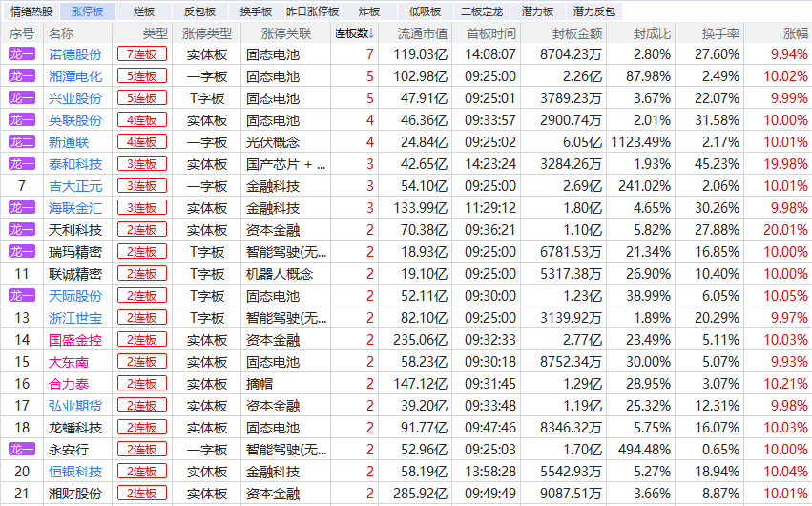Open stock 新通联
The width and height of the screenshot is (812, 506).
click(69, 142)
